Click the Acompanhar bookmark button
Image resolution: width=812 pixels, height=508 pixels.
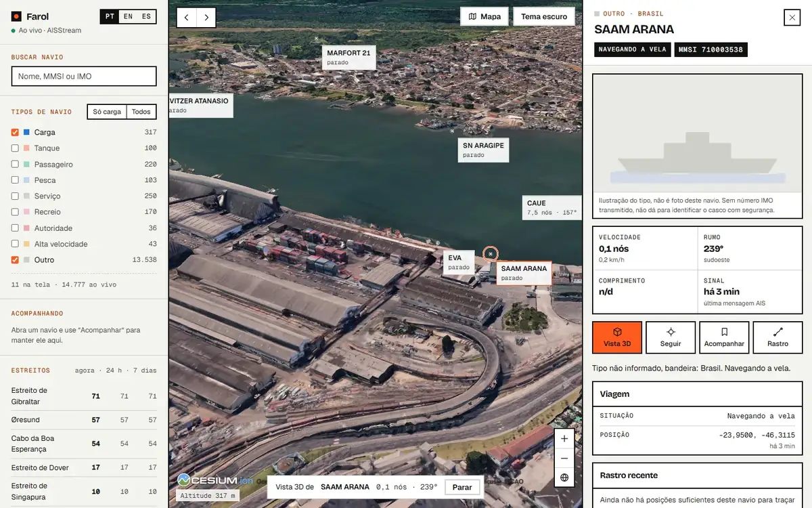tap(724, 337)
